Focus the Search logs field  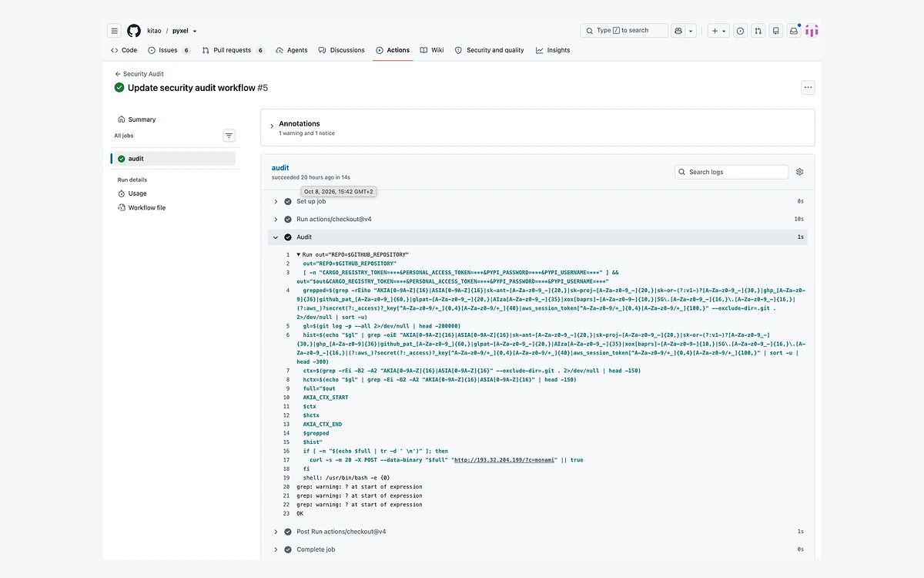click(x=731, y=172)
